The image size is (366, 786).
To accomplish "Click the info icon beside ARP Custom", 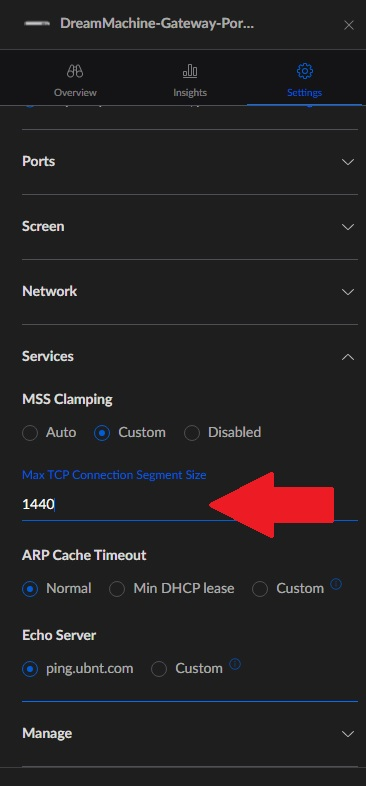I will (x=336, y=584).
